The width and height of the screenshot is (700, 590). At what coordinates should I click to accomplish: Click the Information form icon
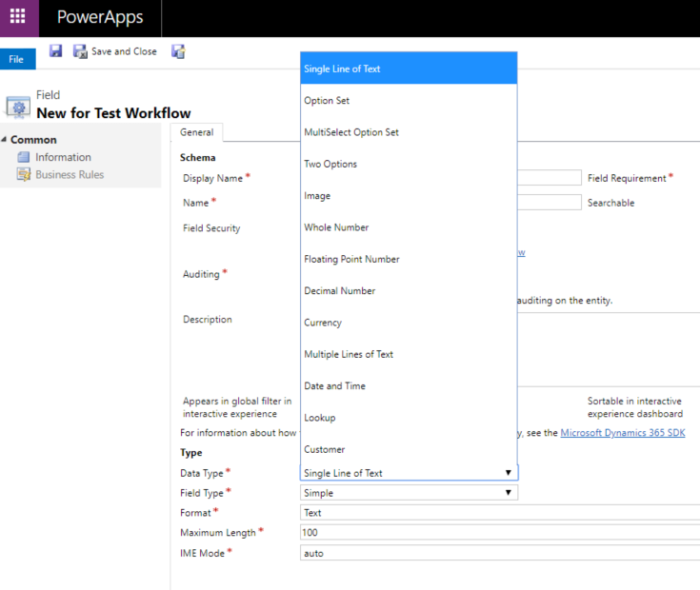point(24,157)
